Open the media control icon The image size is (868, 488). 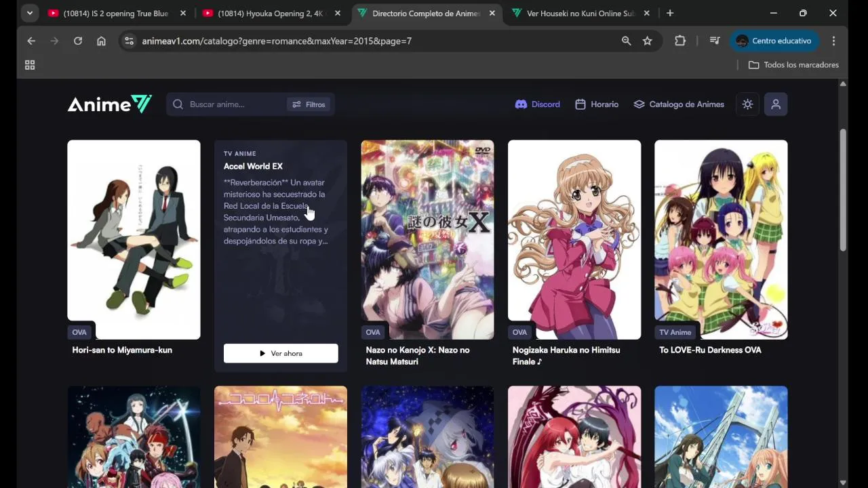tap(715, 41)
